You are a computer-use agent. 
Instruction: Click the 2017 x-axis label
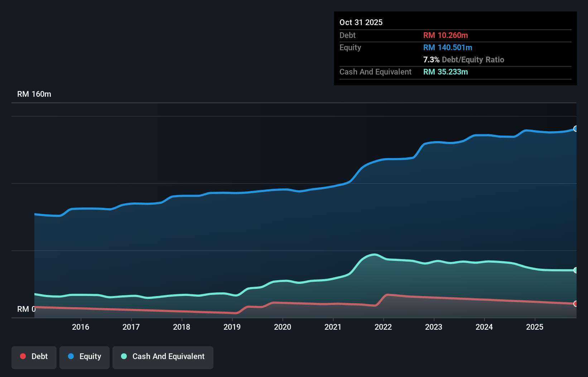click(x=131, y=327)
